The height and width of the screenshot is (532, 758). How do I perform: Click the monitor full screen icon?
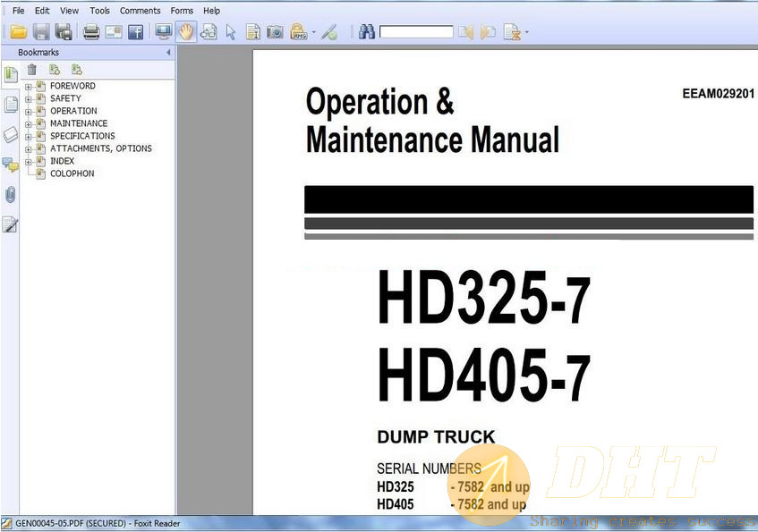164,32
